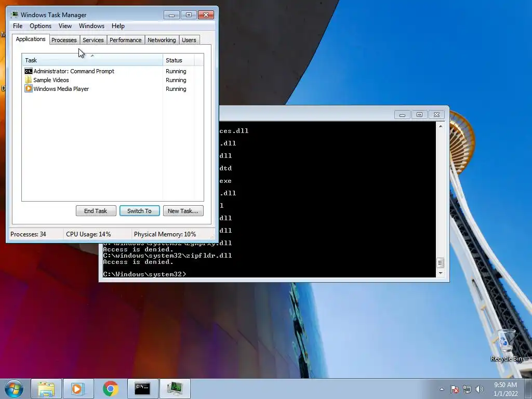This screenshot has height=399, width=532.
Task: Close the Command Prompt window
Action: coord(436,115)
